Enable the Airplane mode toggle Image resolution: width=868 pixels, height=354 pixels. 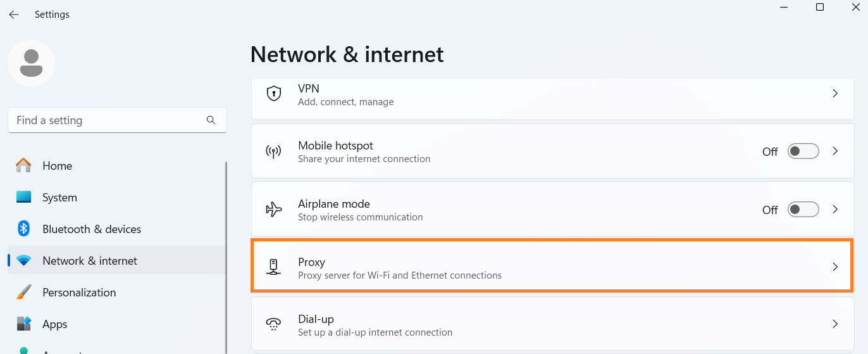tap(803, 209)
